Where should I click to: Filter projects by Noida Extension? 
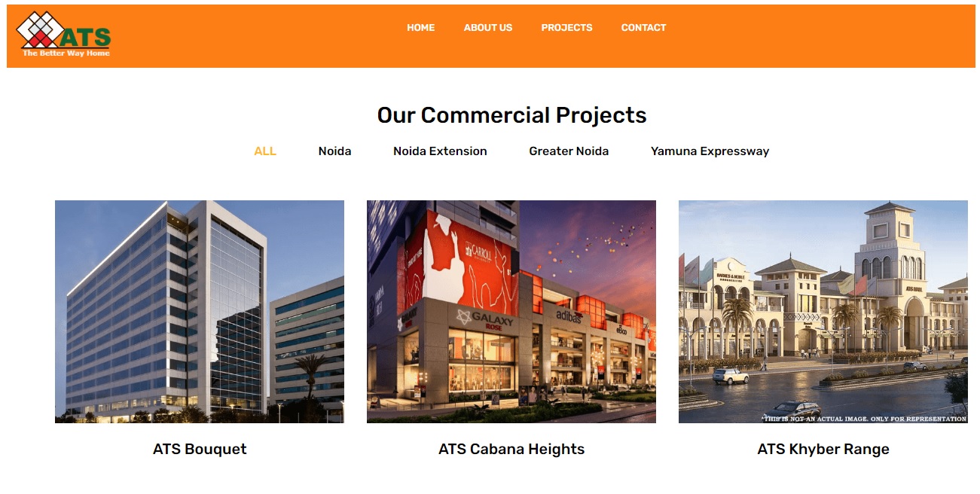point(440,151)
